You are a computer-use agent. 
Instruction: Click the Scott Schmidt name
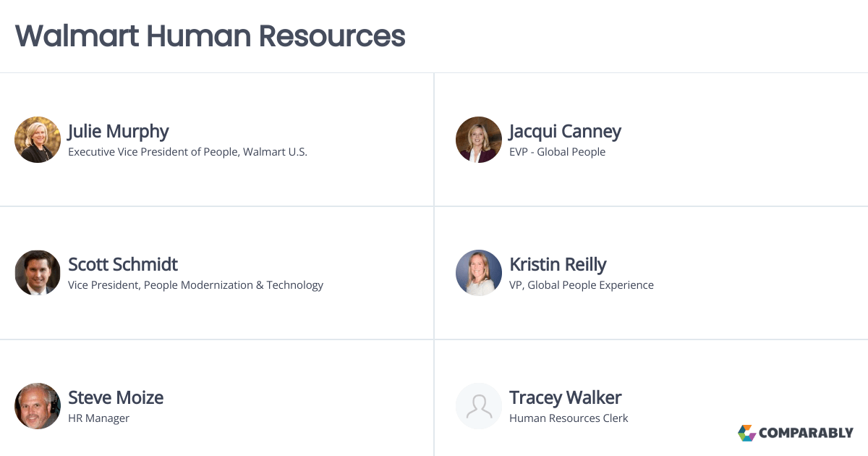coord(123,264)
